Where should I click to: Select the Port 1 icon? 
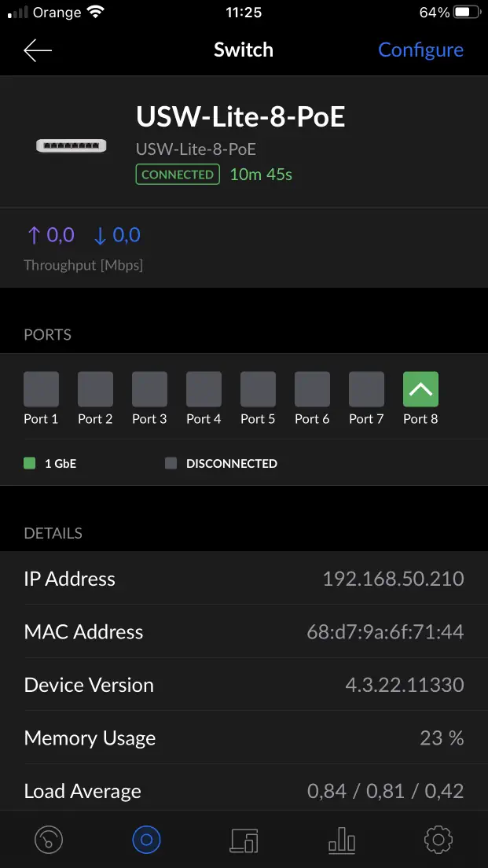pos(41,390)
